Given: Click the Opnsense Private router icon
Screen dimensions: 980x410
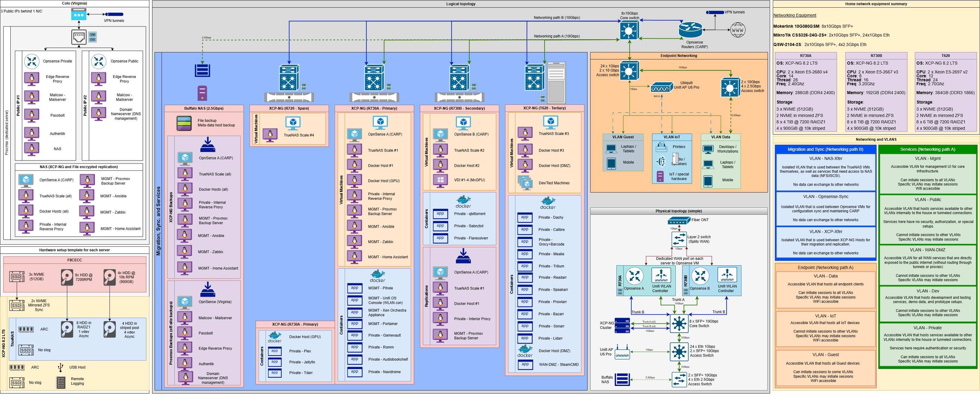Looking at the screenshot, I should 32,61.
